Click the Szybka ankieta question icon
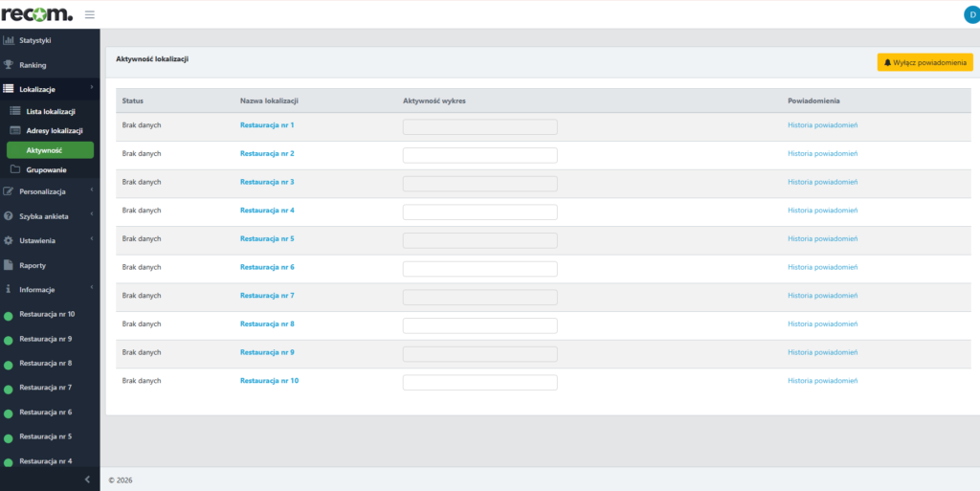This screenshot has height=491, width=980. (9, 216)
